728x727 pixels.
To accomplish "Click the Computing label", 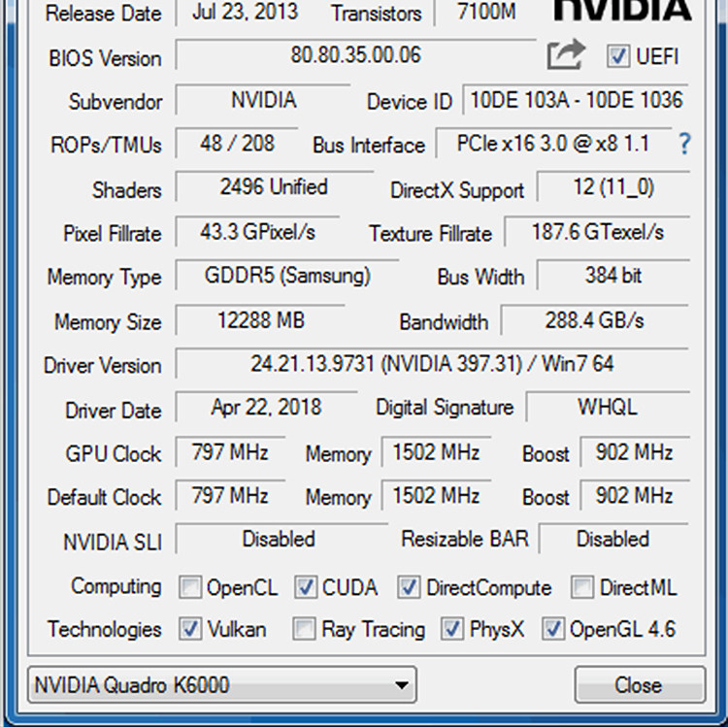I will 116,587.
